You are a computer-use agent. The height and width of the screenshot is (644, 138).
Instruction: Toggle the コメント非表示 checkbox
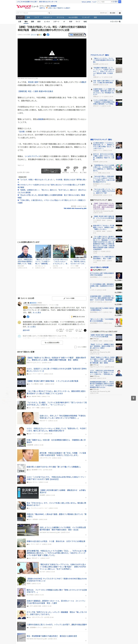(x=75, y=347)
